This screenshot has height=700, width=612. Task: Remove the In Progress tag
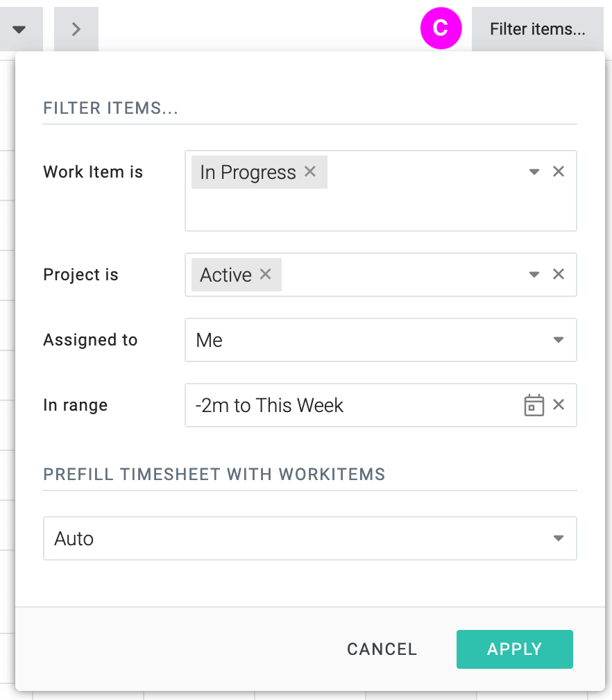pyautogui.click(x=310, y=171)
